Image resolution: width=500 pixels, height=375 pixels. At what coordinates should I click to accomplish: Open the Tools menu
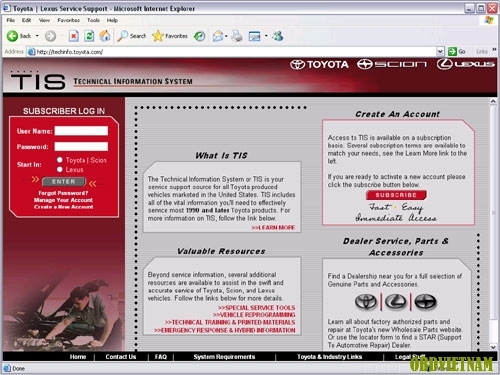93,20
